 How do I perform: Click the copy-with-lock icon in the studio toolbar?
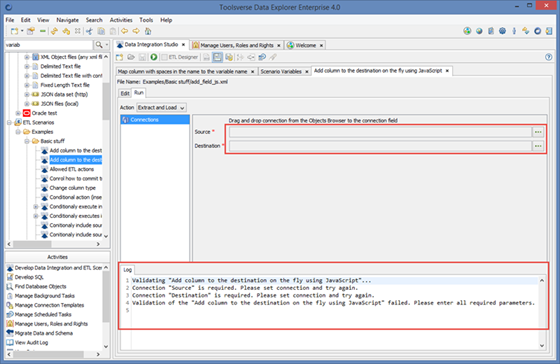(229, 57)
